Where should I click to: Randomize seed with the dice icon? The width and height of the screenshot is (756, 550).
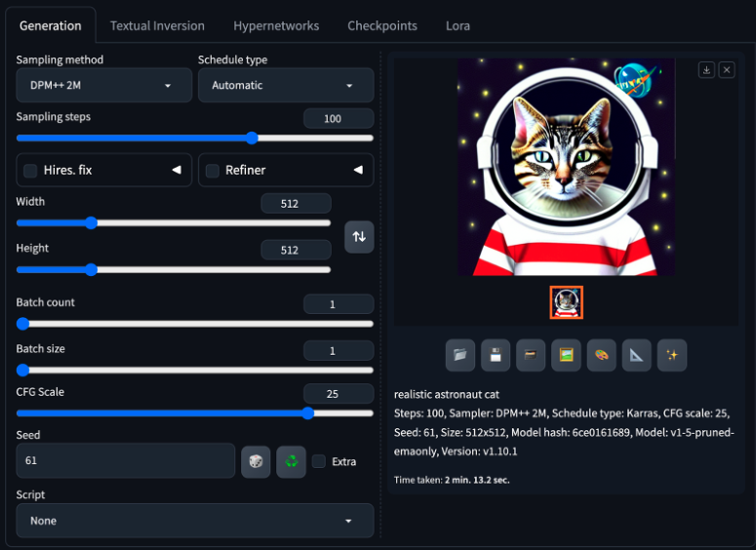pos(256,461)
